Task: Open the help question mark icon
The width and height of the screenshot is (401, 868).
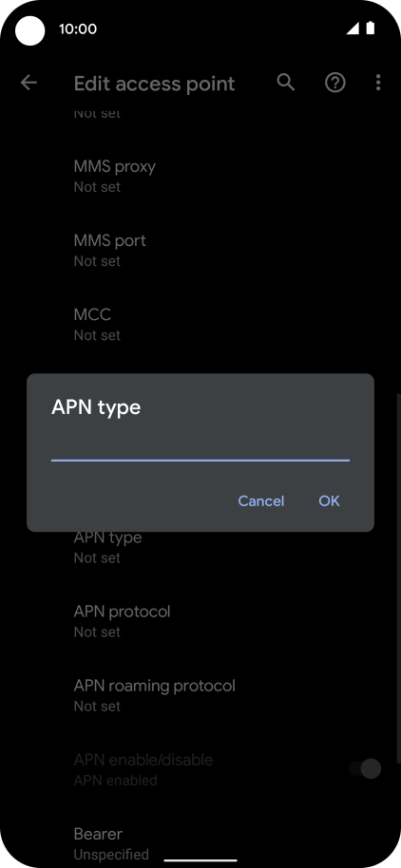Action: 335,83
